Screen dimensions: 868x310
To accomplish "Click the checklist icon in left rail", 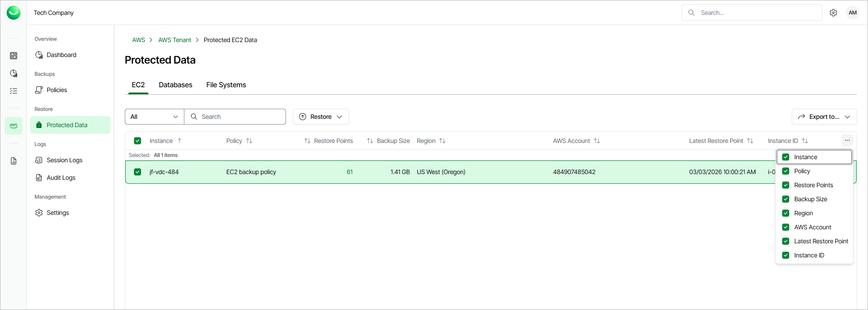I will tap(14, 91).
